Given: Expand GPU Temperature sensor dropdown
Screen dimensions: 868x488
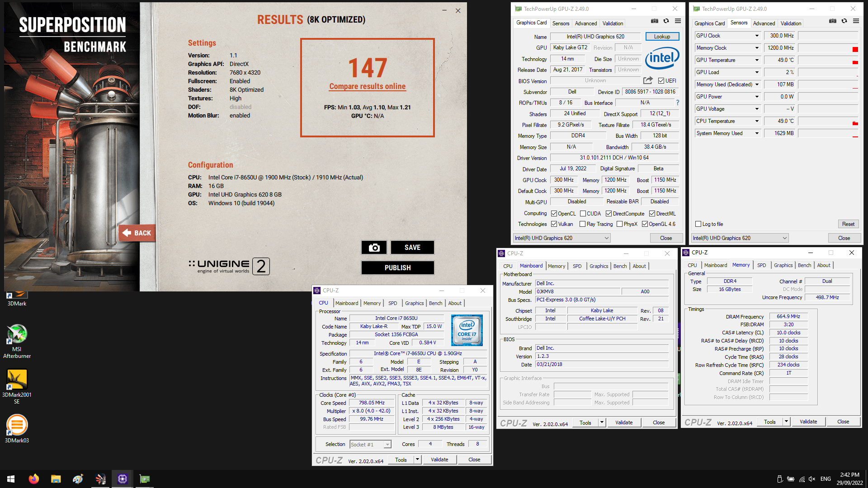Looking at the screenshot, I should [757, 60].
